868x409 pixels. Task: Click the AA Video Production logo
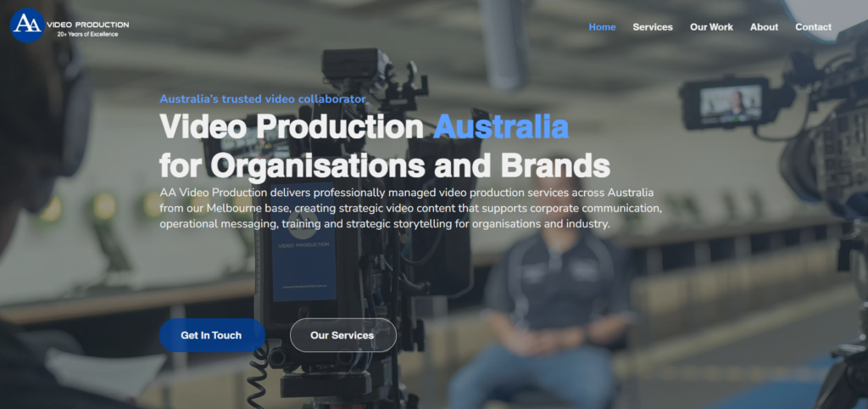(70, 25)
